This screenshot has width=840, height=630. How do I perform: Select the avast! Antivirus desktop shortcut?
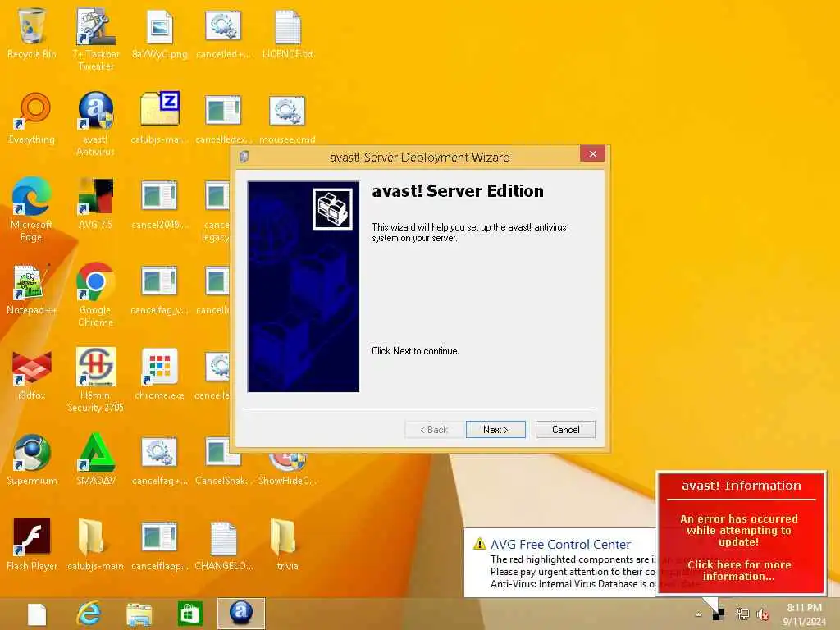point(96,124)
